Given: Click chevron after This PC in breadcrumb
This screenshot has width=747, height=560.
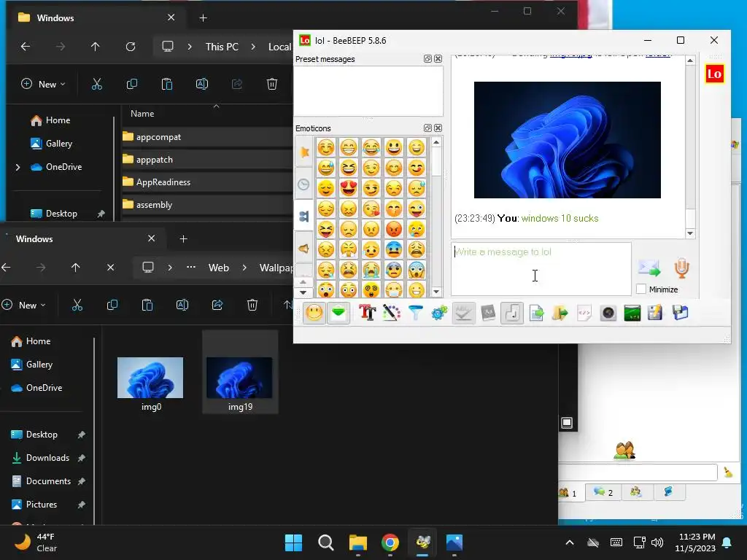Looking at the screenshot, I should [x=253, y=47].
